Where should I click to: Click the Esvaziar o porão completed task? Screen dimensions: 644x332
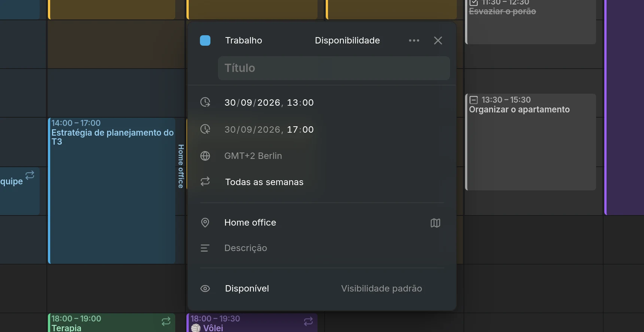pyautogui.click(x=531, y=22)
